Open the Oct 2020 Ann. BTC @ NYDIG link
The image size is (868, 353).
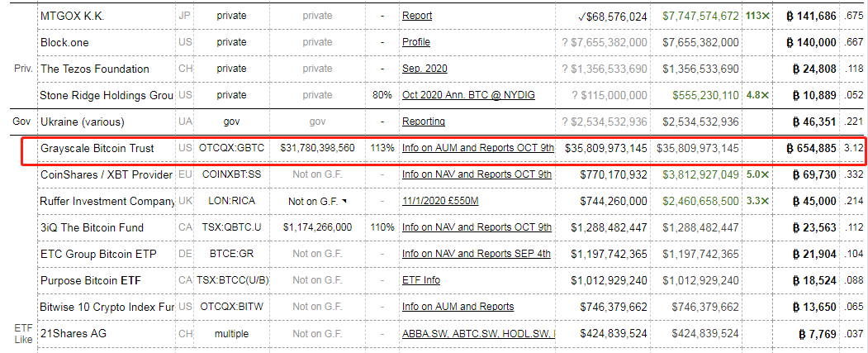click(468, 95)
